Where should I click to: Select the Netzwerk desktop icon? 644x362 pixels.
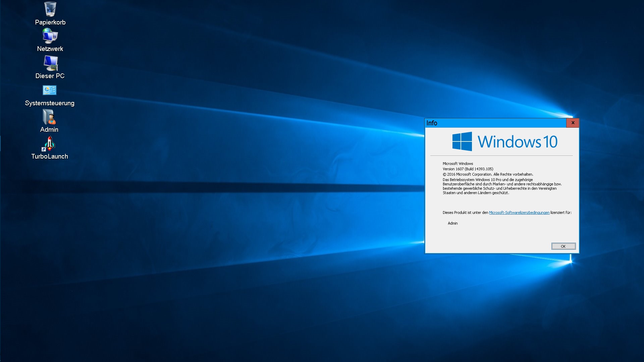(50, 36)
